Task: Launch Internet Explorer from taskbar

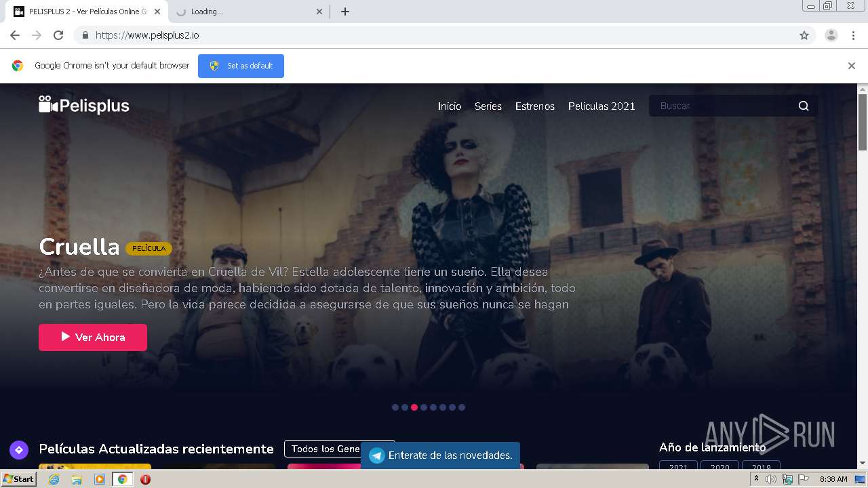Action: click(54, 479)
